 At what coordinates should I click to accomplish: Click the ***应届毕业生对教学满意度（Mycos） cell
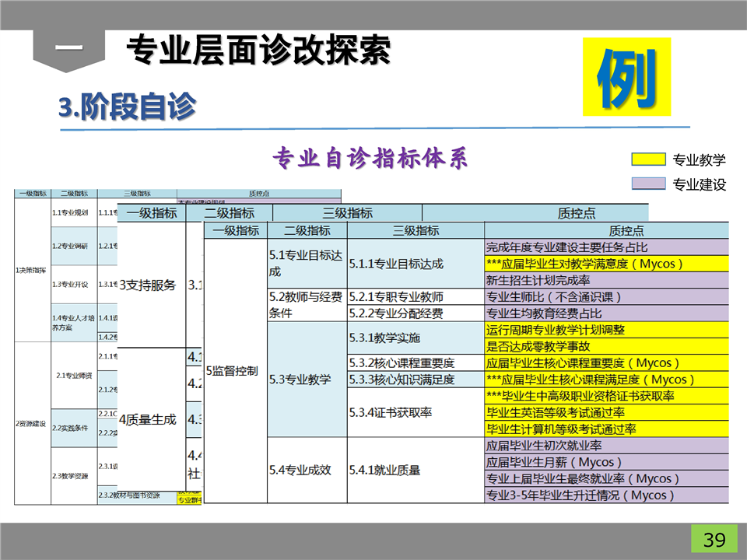coord(606,264)
